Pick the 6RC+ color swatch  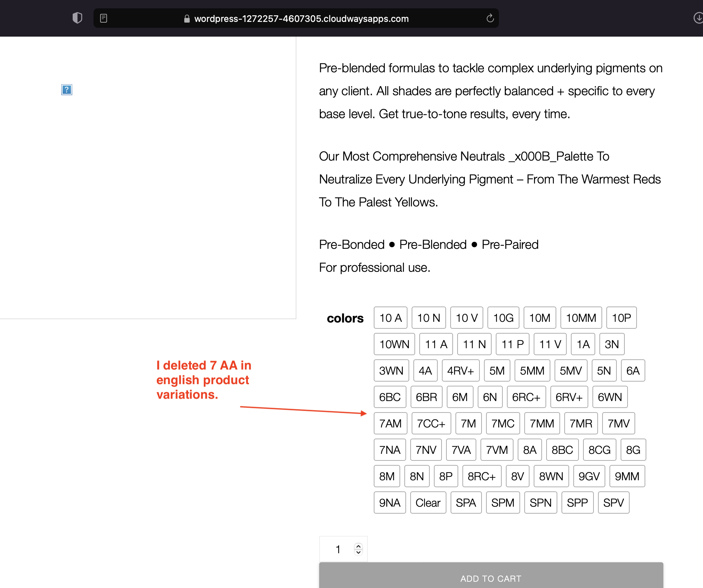point(526,397)
